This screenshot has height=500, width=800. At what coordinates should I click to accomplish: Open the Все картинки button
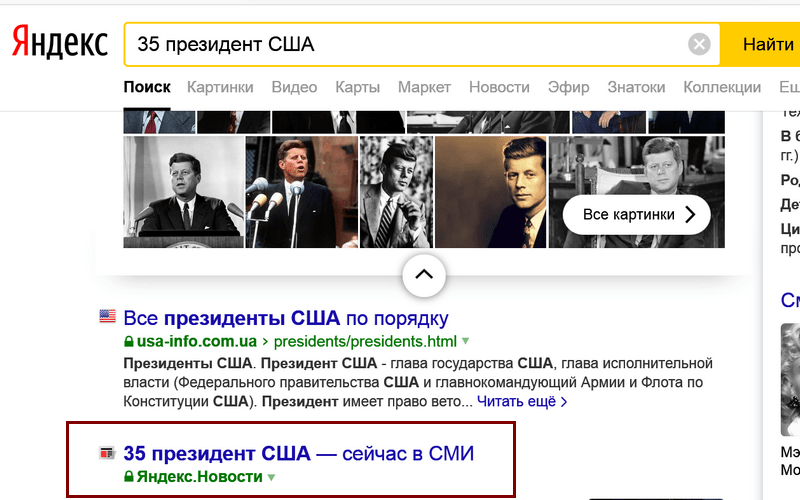636,215
